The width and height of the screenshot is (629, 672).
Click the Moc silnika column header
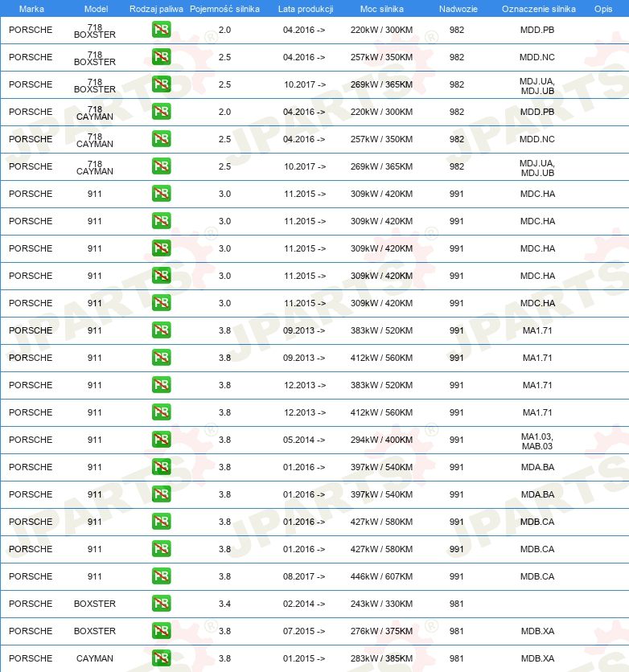(381, 9)
